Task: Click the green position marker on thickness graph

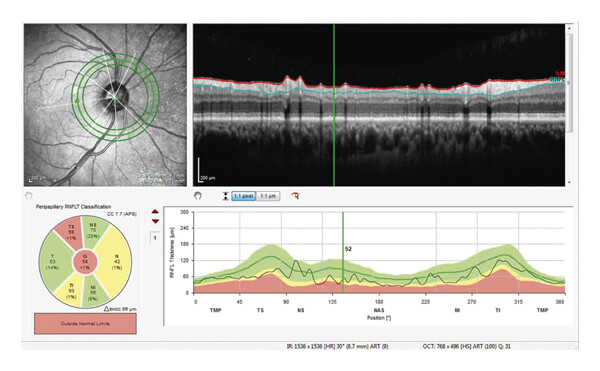Action: (x=343, y=252)
